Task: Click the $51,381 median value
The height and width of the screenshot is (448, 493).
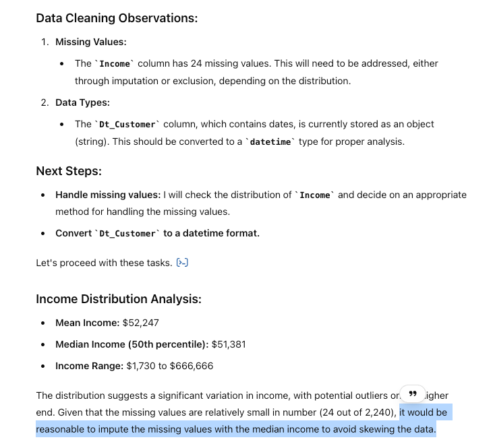Action: [x=229, y=344]
